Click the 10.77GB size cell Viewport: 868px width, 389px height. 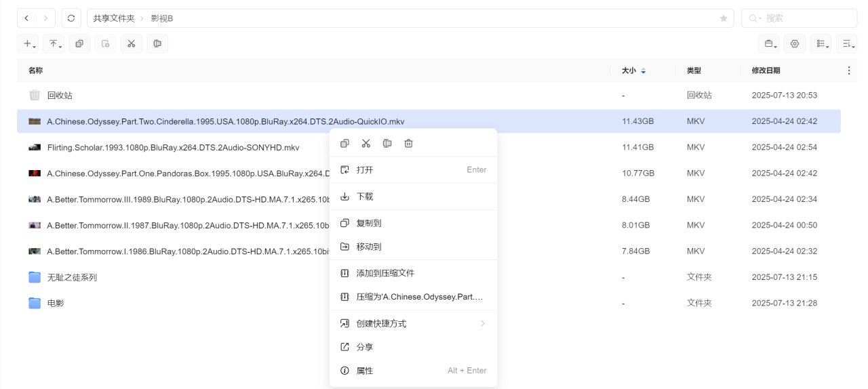637,173
